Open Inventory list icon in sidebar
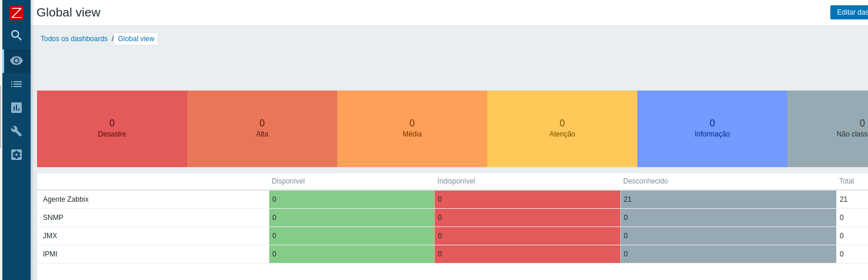 point(16,84)
